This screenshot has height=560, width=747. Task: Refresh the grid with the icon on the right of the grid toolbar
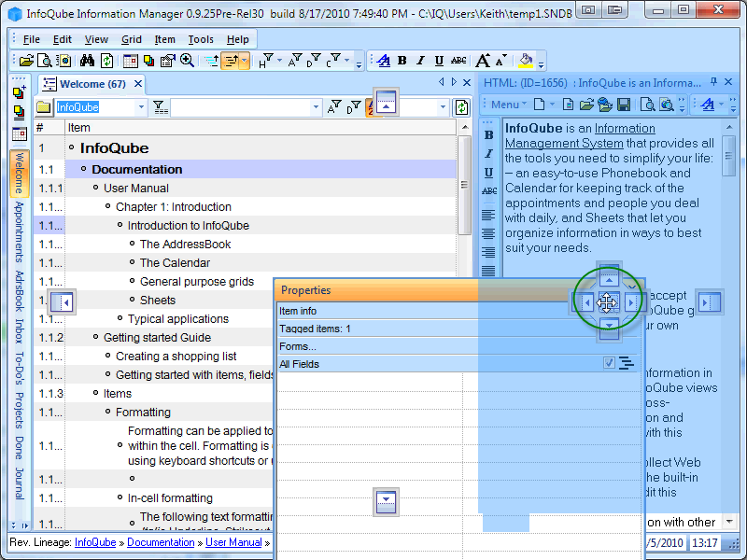pyautogui.click(x=461, y=107)
